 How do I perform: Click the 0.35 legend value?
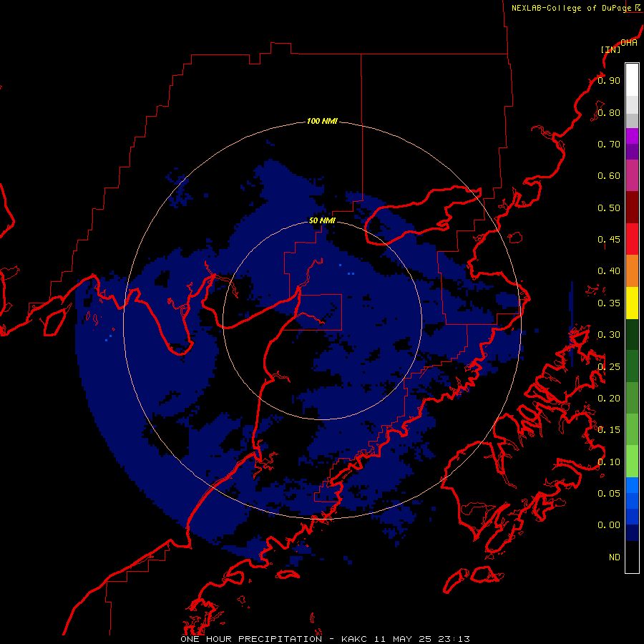[x=609, y=303]
